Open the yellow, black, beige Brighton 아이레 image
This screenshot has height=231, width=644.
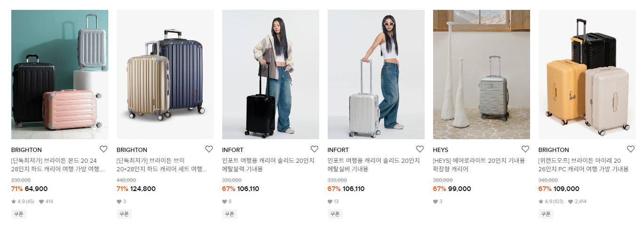(587, 74)
